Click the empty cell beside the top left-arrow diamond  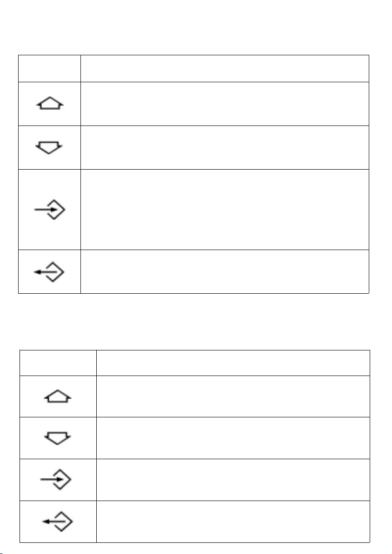pyautogui.click(x=225, y=272)
